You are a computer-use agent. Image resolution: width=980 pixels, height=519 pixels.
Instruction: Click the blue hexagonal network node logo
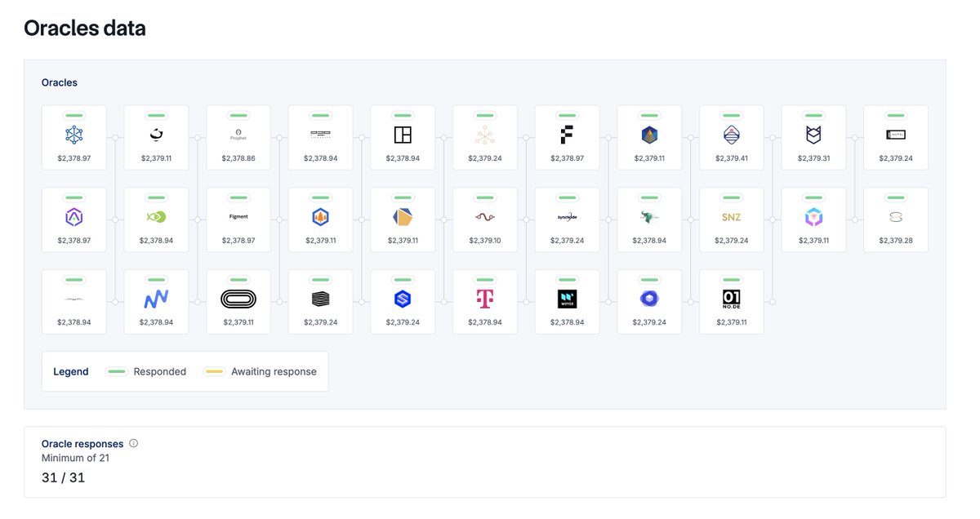coord(74,135)
